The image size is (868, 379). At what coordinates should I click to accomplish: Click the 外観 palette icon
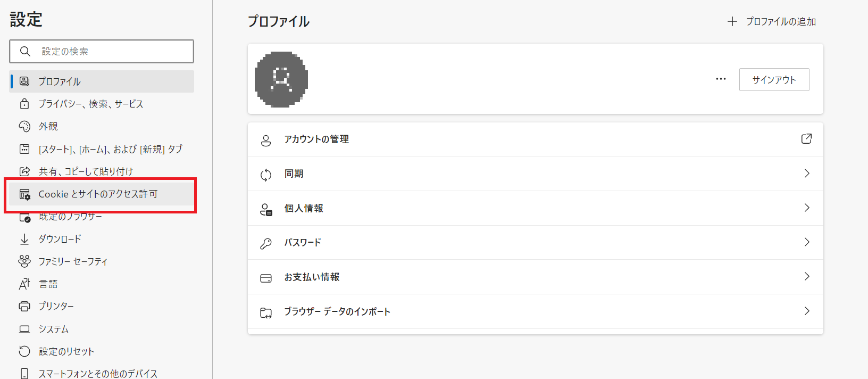pos(24,126)
